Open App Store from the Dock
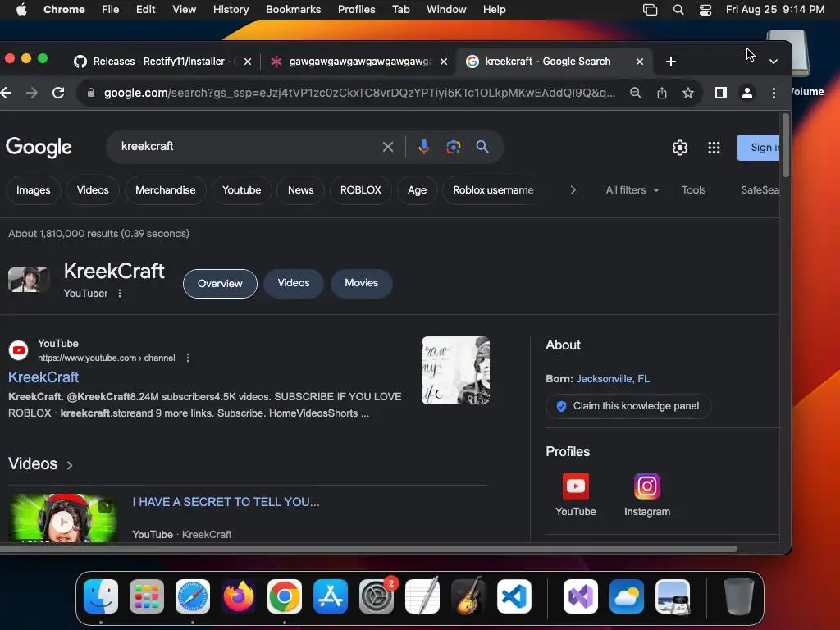 [x=331, y=596]
